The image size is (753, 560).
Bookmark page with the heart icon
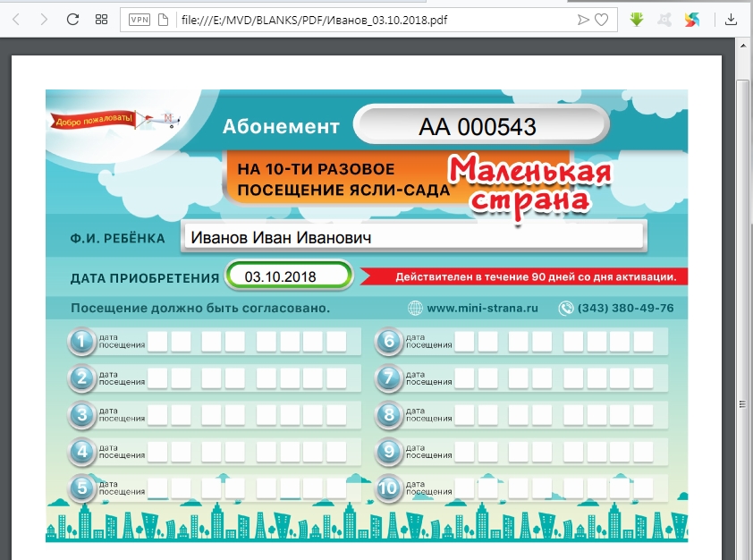point(602,19)
